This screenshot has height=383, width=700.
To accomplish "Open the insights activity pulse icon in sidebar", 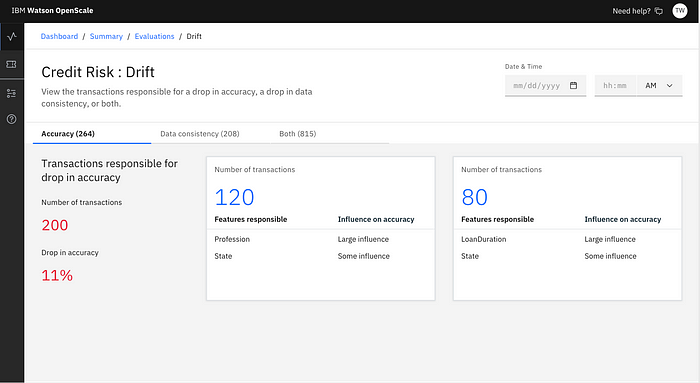I will click(x=12, y=37).
